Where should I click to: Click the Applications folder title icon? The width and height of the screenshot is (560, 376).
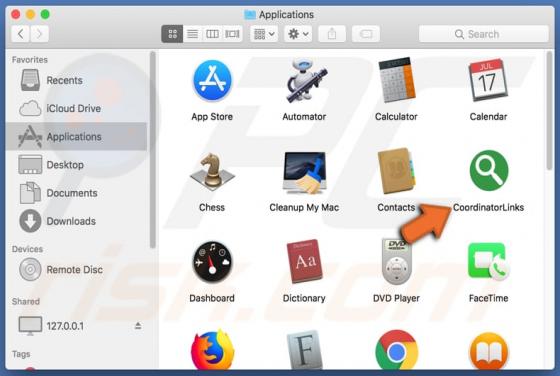point(250,15)
